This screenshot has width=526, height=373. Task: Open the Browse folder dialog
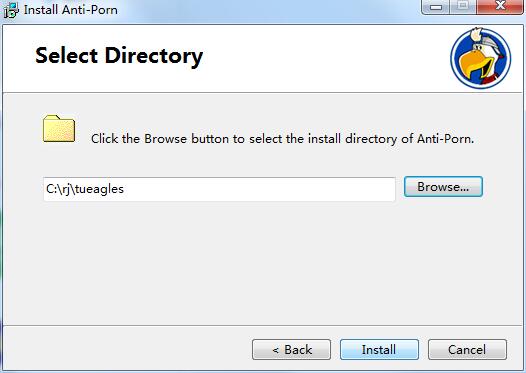[x=443, y=186]
